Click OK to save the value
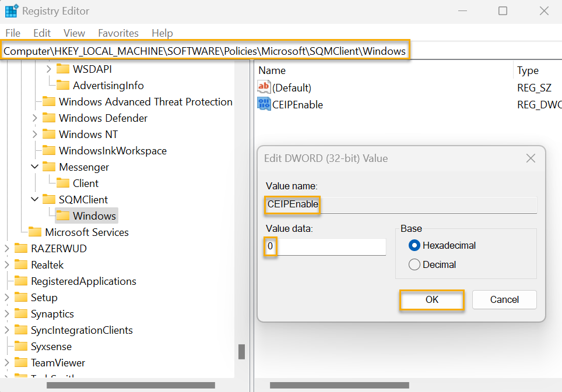The height and width of the screenshot is (392, 562). click(x=431, y=299)
